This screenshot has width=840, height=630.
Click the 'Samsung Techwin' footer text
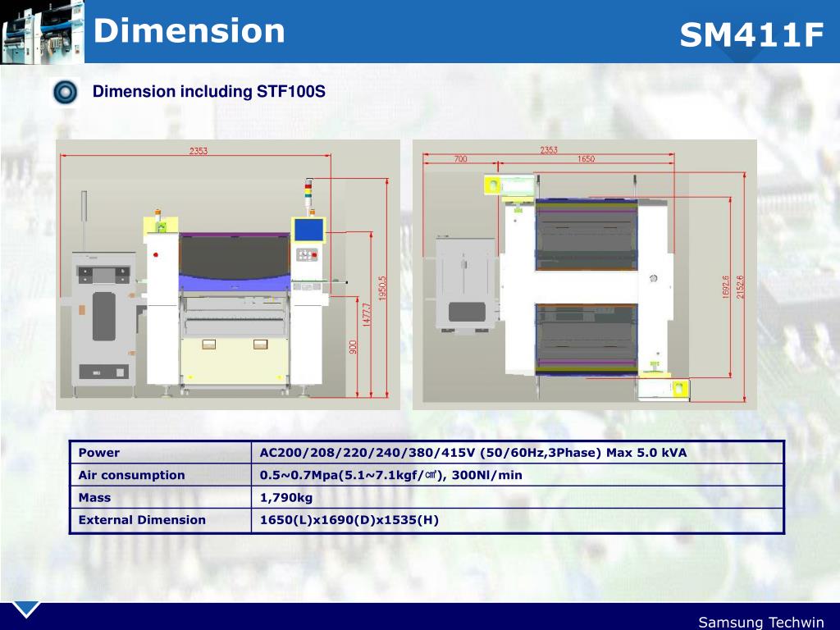[761, 622]
